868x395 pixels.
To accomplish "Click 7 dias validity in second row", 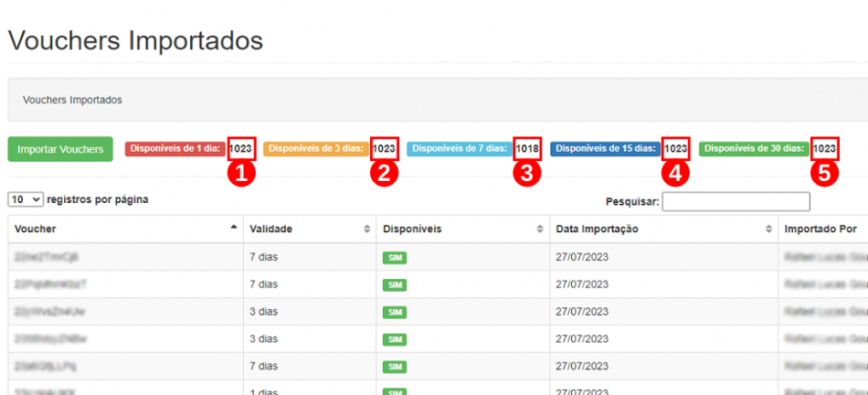I will click(263, 284).
